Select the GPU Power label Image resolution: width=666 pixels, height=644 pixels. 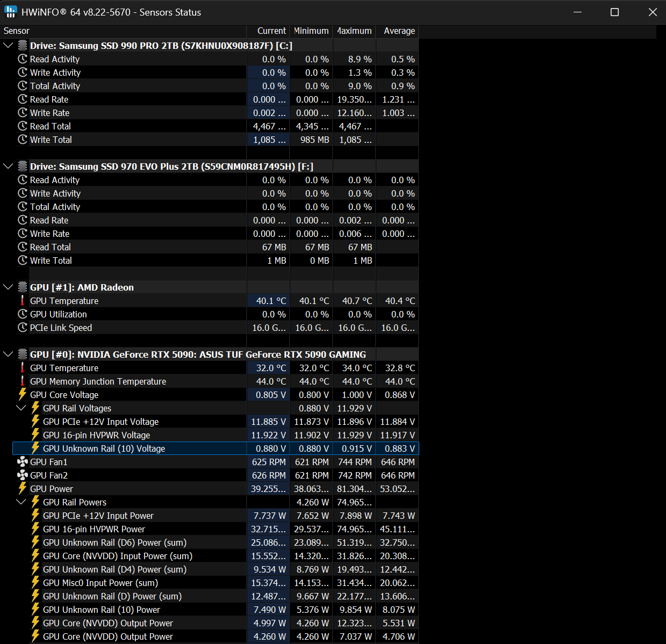[x=52, y=489]
